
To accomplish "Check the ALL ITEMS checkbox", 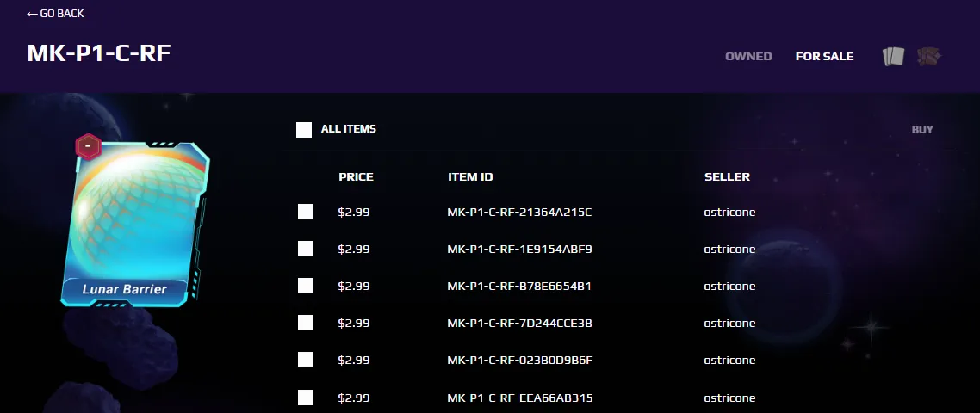I will (x=304, y=129).
